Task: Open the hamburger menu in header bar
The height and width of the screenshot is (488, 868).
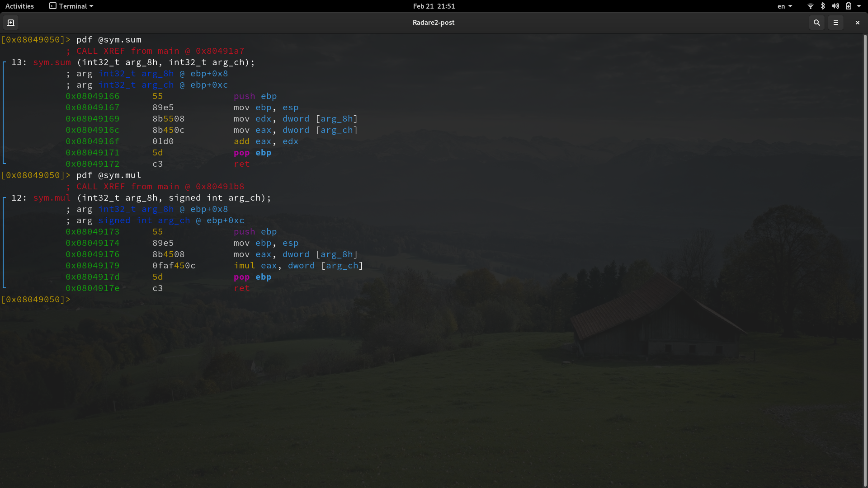Action: 835,23
